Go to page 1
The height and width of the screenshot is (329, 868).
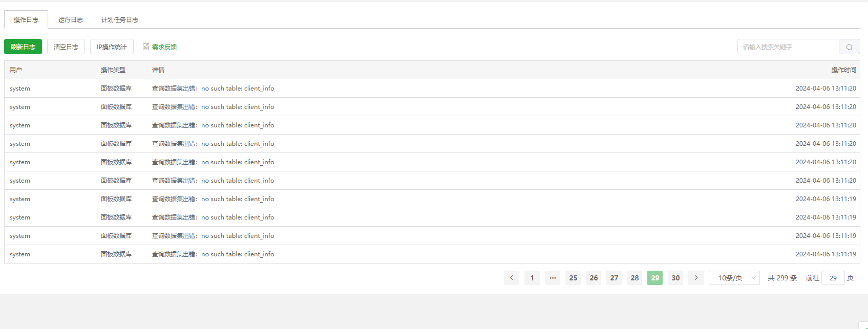pos(532,278)
